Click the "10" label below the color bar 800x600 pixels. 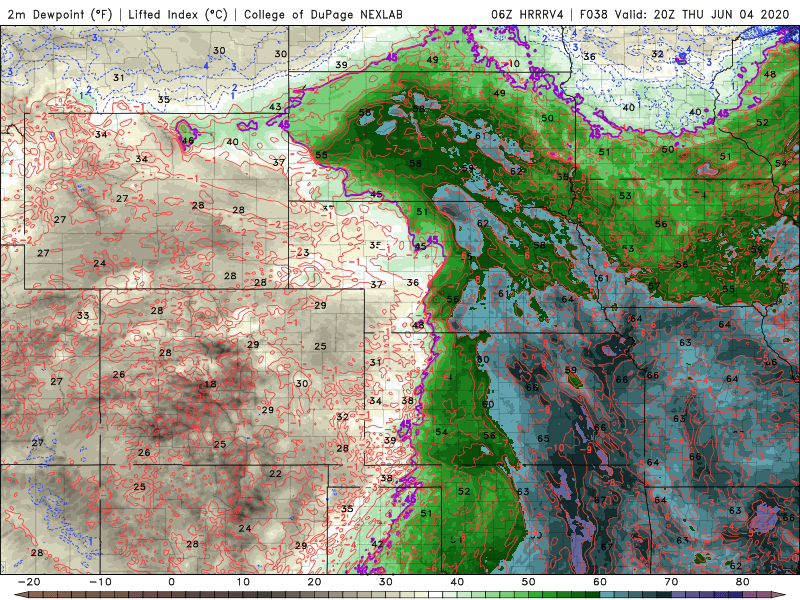243,582
